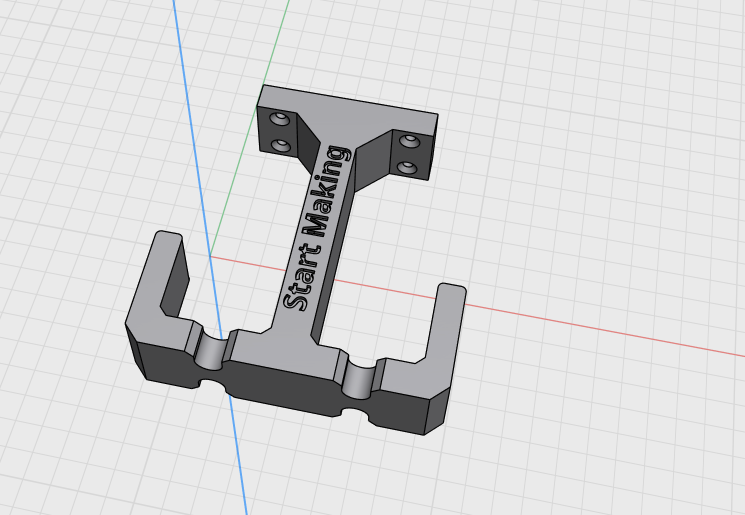Select the right semicircular notch in base
This screenshot has height=515, width=745.
(x=359, y=379)
